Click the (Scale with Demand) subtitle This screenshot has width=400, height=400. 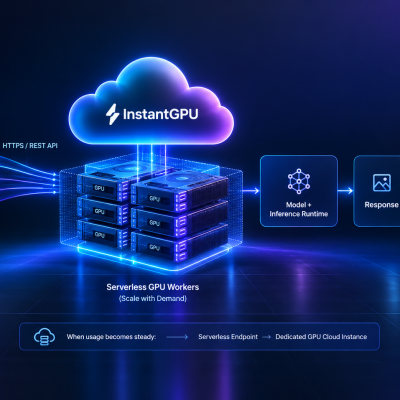point(153,298)
